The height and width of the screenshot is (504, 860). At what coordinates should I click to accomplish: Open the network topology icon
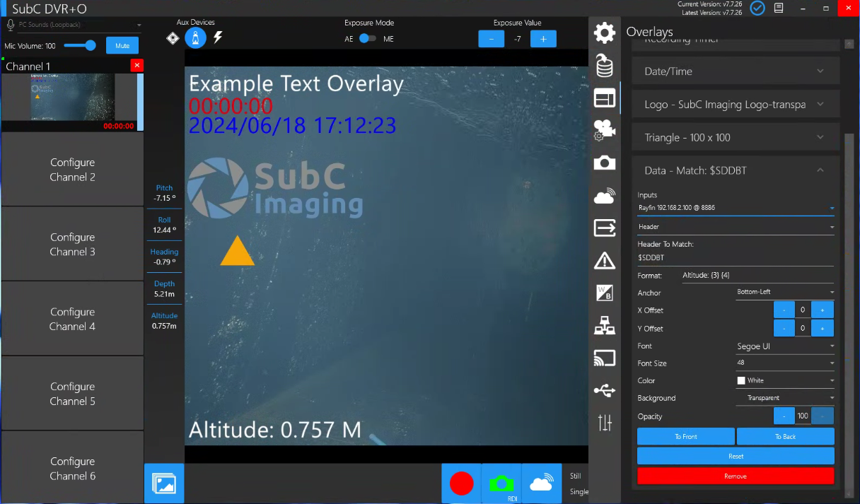pos(604,325)
